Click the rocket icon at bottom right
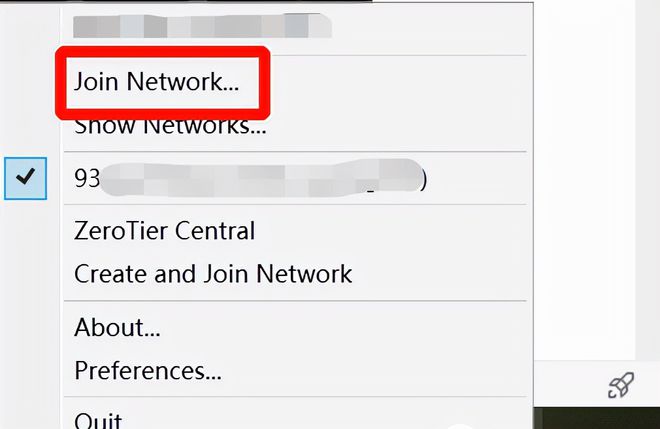Image resolution: width=660 pixels, height=429 pixels. (621, 385)
